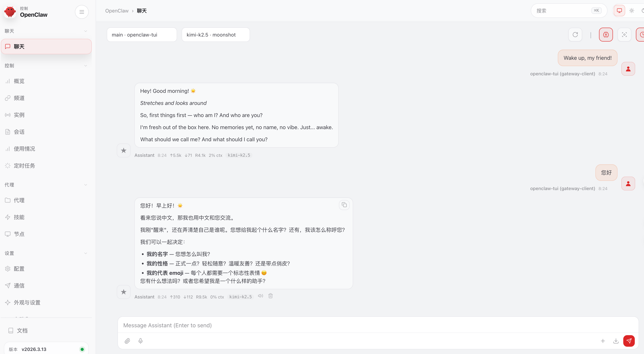Collapse the 聊天 section header chevron
The height and width of the screenshot is (354, 644).
[85, 31]
